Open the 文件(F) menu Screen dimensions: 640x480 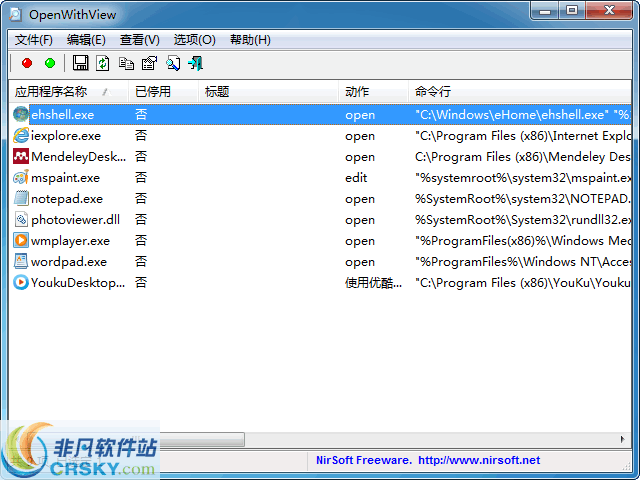(x=33, y=40)
